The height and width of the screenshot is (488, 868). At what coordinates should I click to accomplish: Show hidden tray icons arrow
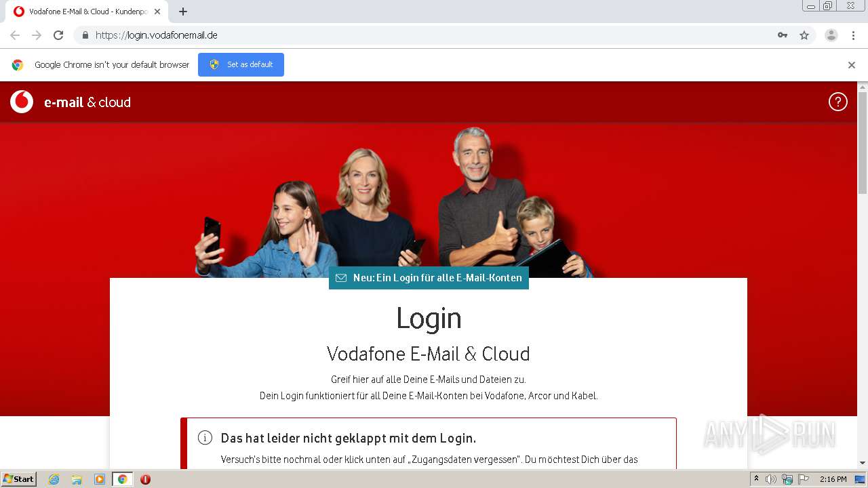[757, 479]
